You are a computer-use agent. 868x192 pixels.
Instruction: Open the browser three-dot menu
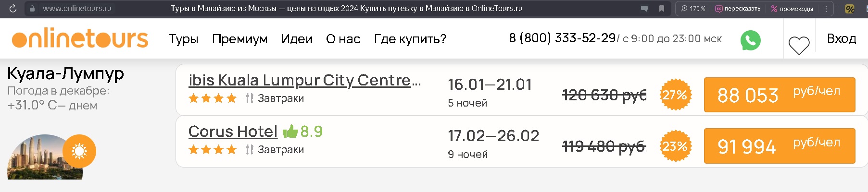tap(826, 9)
